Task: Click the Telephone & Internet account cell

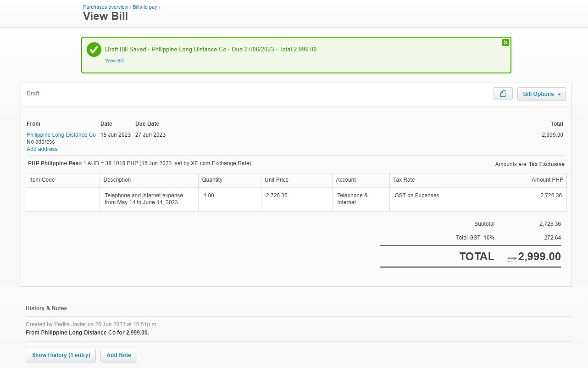Action: [x=352, y=199]
